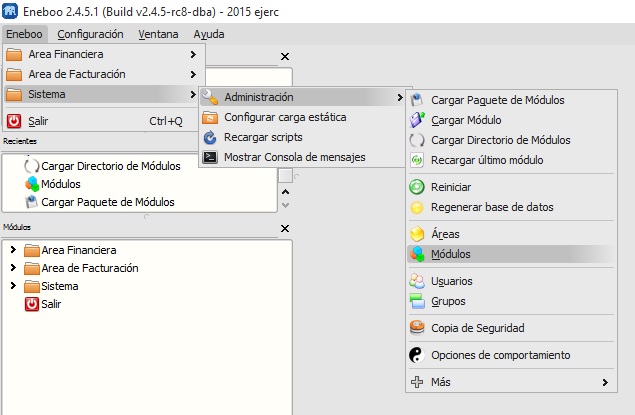Click the Copia de Seguridad disk icon
This screenshot has height=415, width=635.
[417, 328]
